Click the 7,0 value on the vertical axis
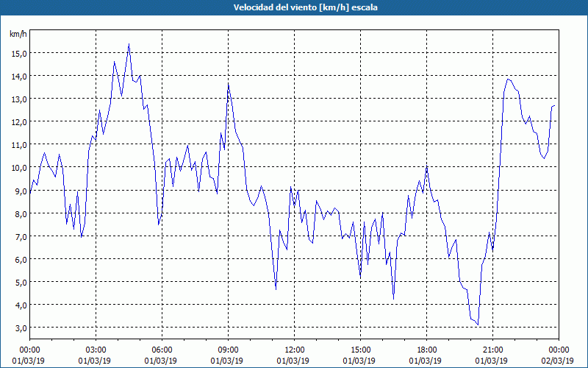 click(x=21, y=236)
